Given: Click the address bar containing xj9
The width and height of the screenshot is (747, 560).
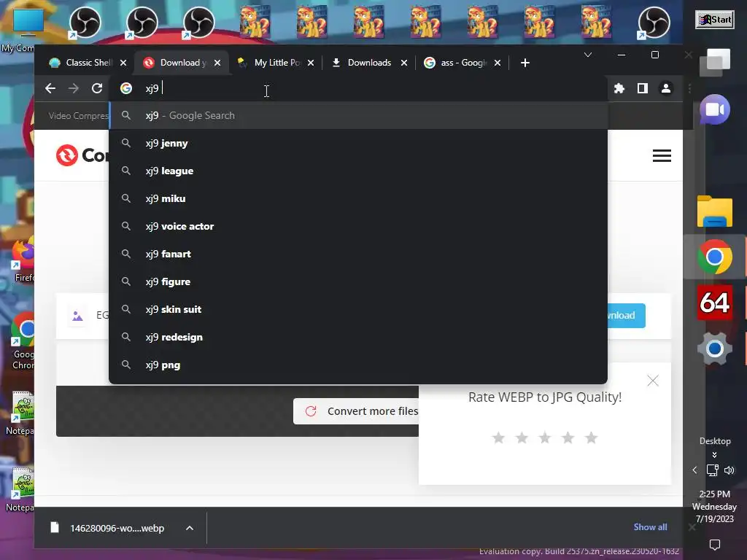Looking at the screenshot, I should [358, 88].
